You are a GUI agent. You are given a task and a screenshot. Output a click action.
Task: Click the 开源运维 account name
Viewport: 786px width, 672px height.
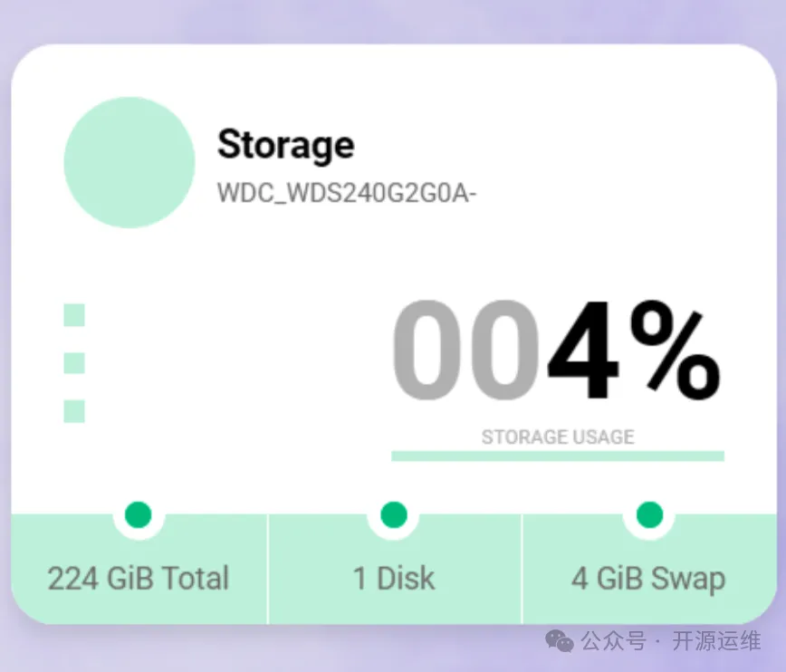click(x=716, y=641)
